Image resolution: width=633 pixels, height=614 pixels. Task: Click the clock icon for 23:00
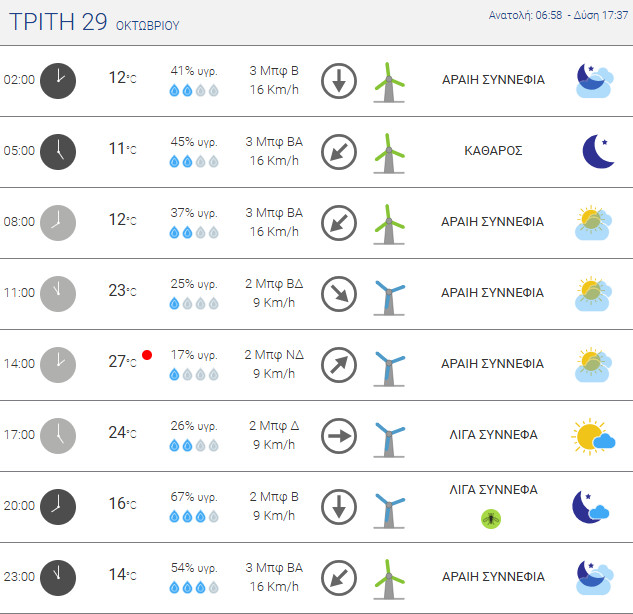[x=58, y=578]
